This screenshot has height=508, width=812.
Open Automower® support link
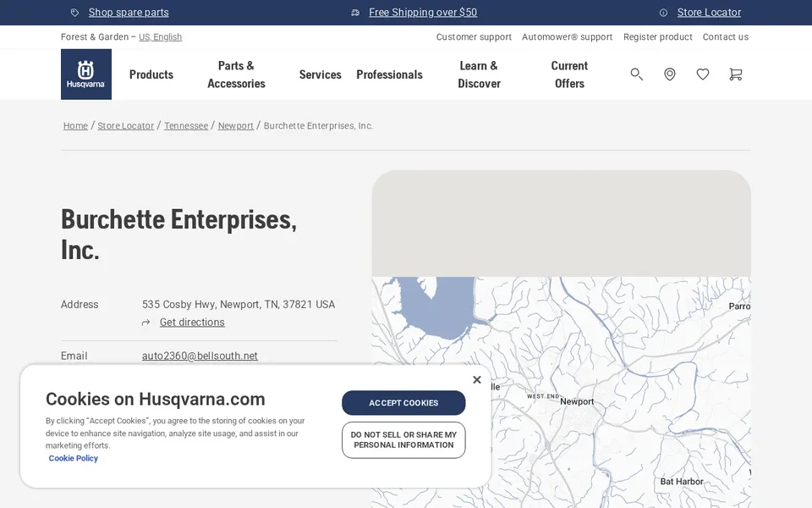click(567, 36)
